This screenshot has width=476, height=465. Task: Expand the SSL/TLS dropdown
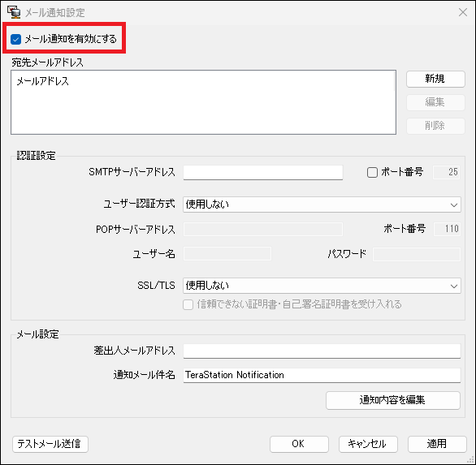coord(322,286)
